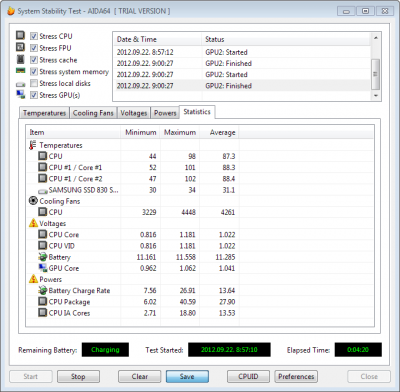Click the battery icon of Battery Charge Rate
400x392 pixels.
43,290
